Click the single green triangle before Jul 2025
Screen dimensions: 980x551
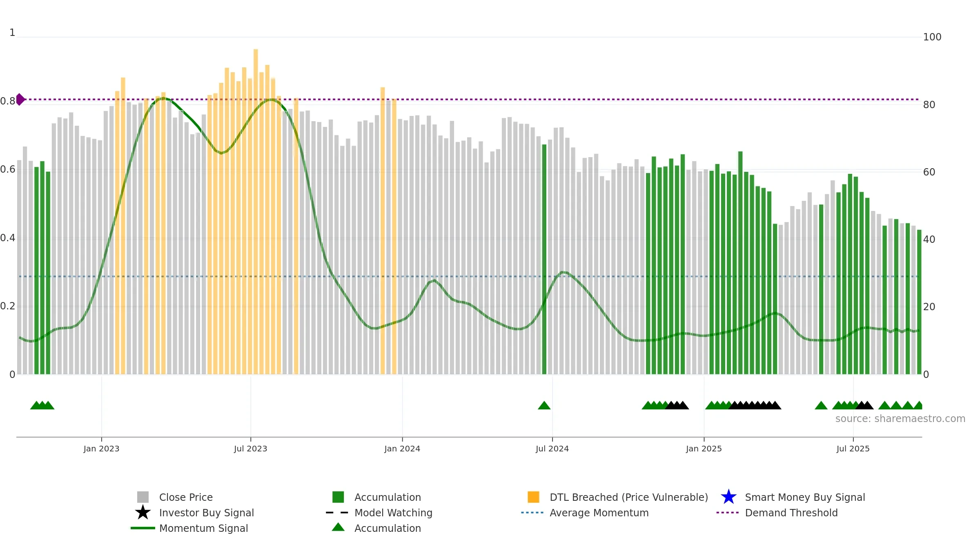(x=821, y=405)
